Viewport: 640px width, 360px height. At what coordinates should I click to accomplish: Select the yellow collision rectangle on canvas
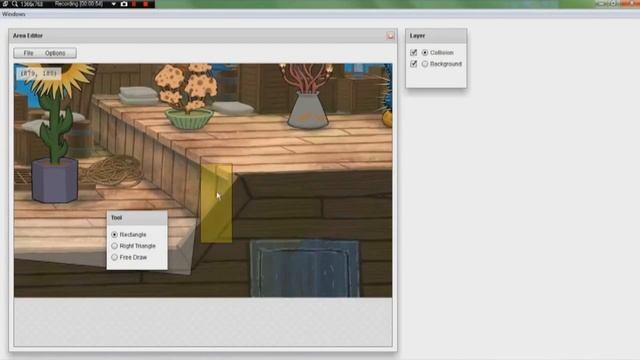[x=216, y=203]
